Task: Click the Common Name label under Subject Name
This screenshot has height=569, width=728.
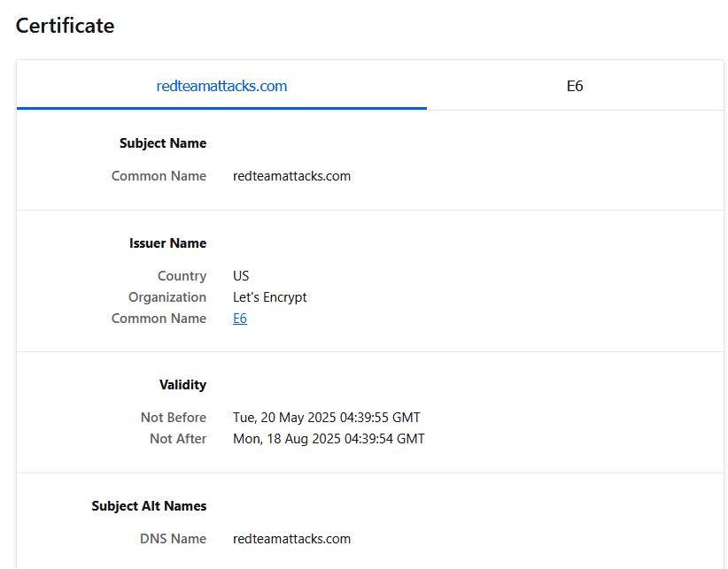Action: 159,176
